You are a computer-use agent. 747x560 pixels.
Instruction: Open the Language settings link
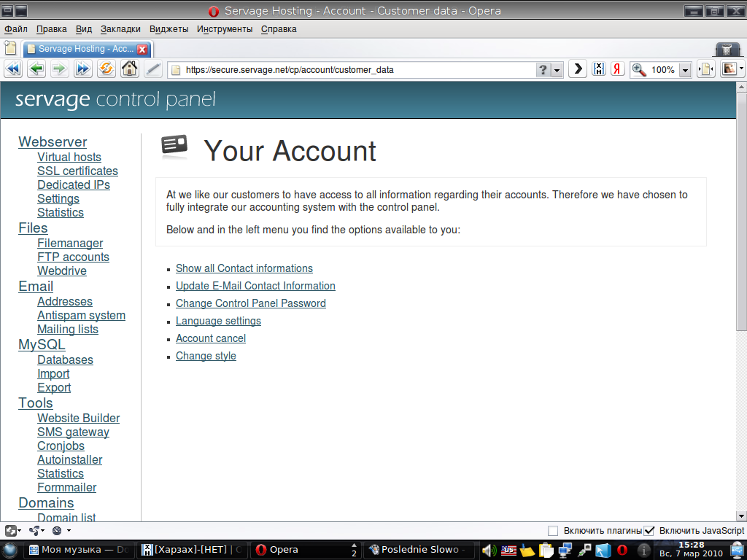point(218,321)
